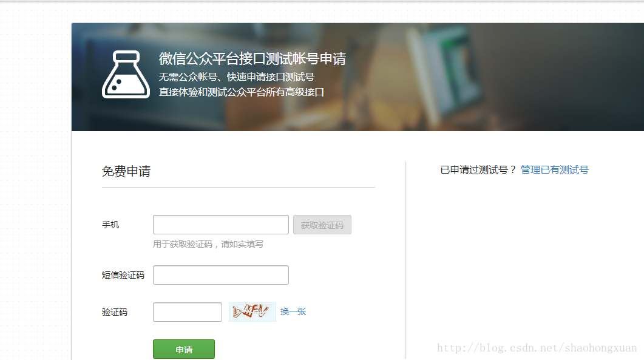Click the 已申请过测试号？ text

pyautogui.click(x=478, y=170)
